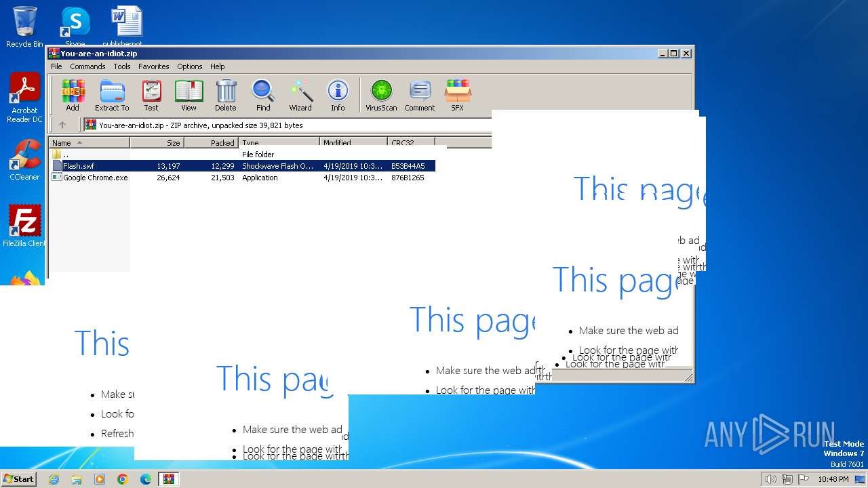
Task: Launch Acrobat Reader DC shortcut
Action: pyautogui.click(x=24, y=98)
